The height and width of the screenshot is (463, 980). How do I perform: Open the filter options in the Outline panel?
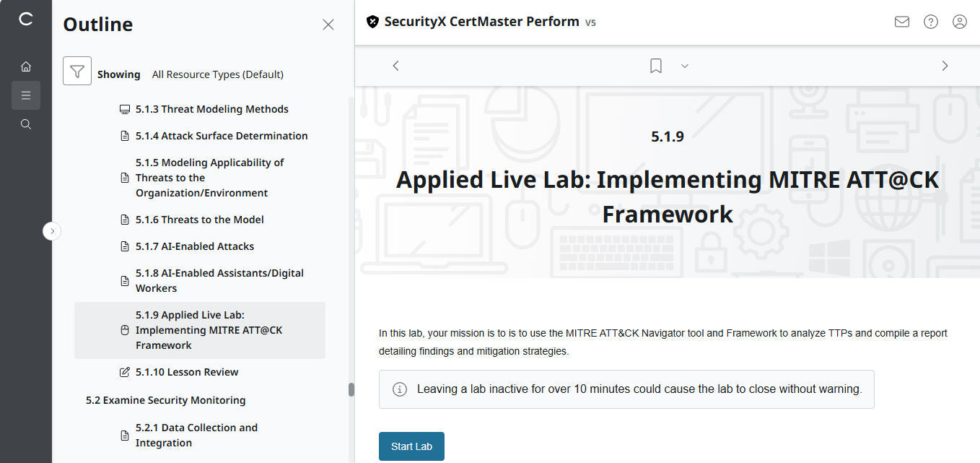77,71
